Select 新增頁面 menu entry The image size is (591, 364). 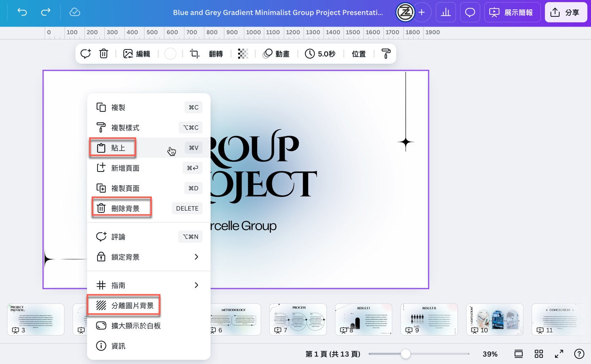click(149, 168)
